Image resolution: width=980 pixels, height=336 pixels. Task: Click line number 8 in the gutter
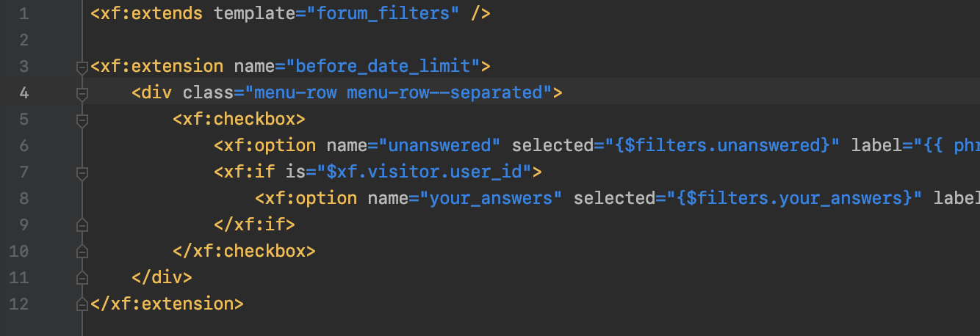click(x=24, y=198)
